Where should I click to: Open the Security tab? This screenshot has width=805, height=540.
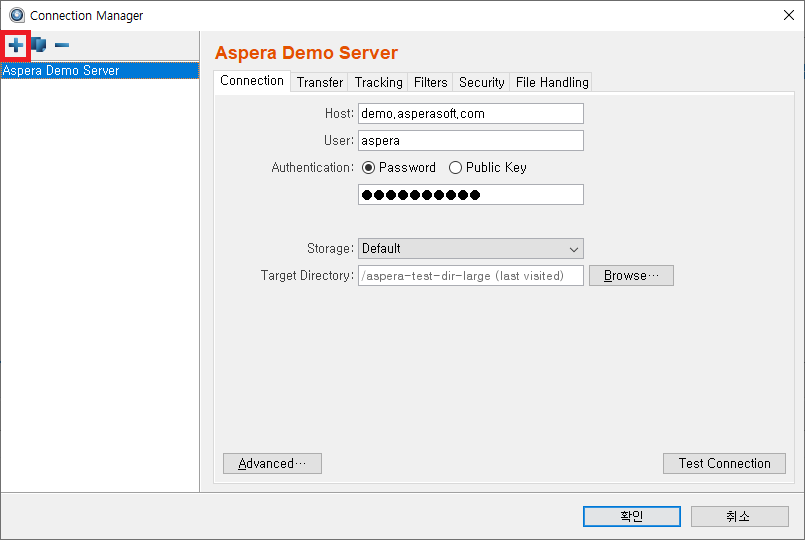point(481,82)
